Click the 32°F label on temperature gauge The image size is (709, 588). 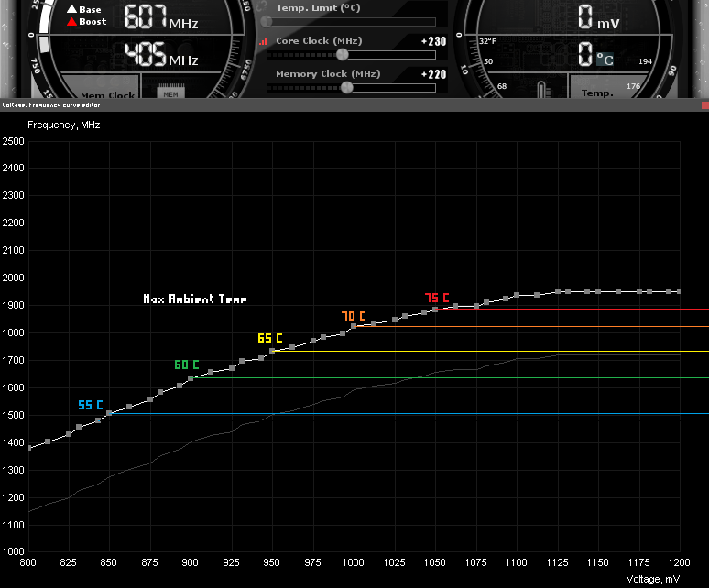pyautogui.click(x=487, y=41)
